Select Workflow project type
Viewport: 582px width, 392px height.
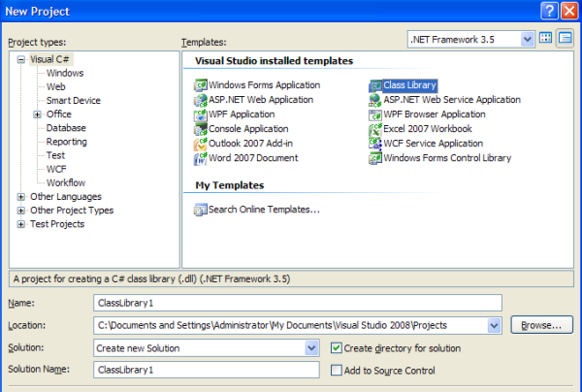click(66, 183)
